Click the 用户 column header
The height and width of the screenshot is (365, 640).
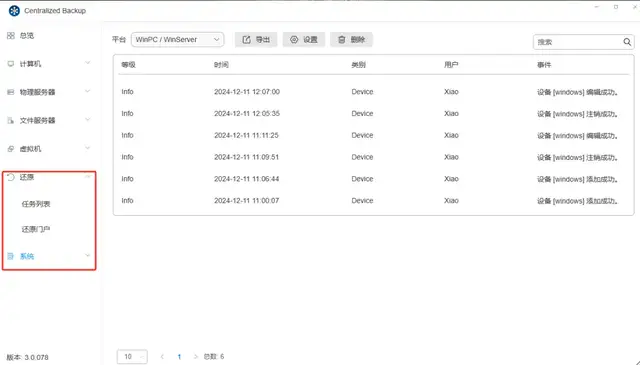(x=451, y=65)
